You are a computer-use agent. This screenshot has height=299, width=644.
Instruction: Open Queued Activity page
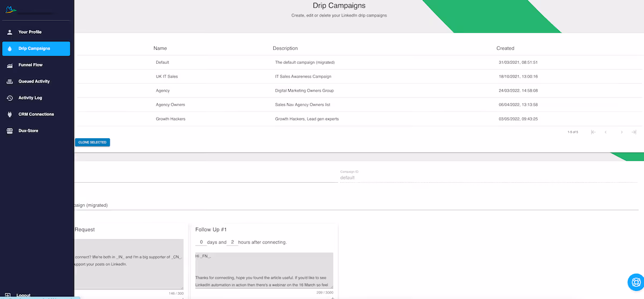[36, 81]
